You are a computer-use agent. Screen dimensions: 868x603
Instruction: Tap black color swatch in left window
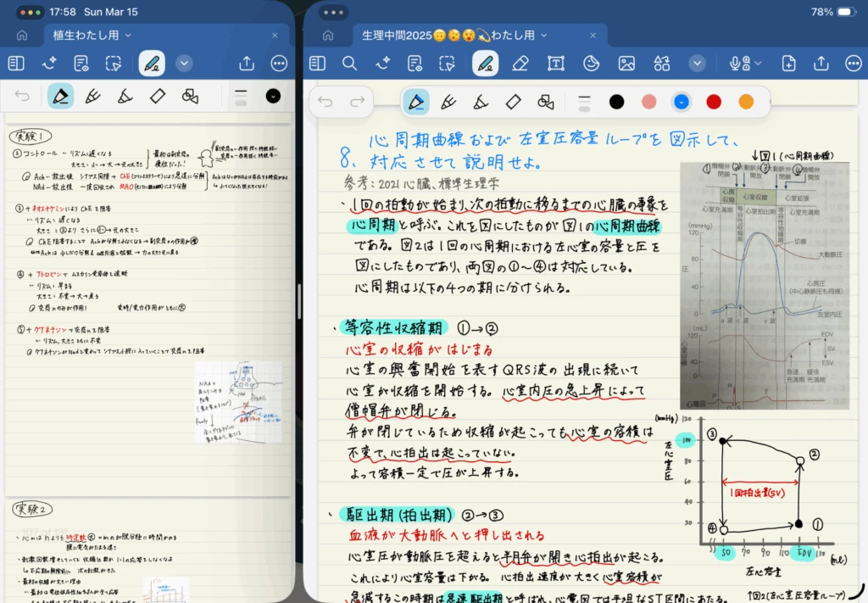[273, 97]
